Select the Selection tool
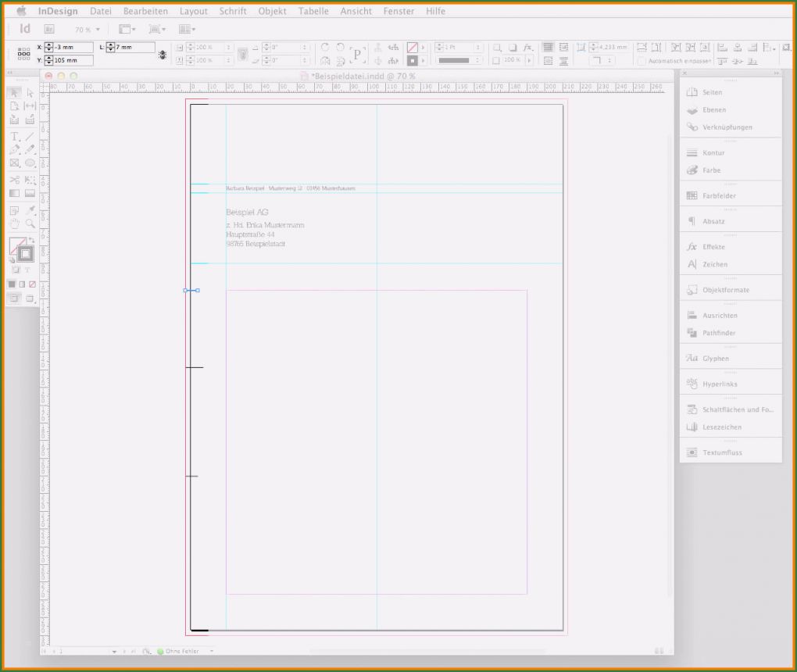This screenshot has width=797, height=672. pos(13,93)
